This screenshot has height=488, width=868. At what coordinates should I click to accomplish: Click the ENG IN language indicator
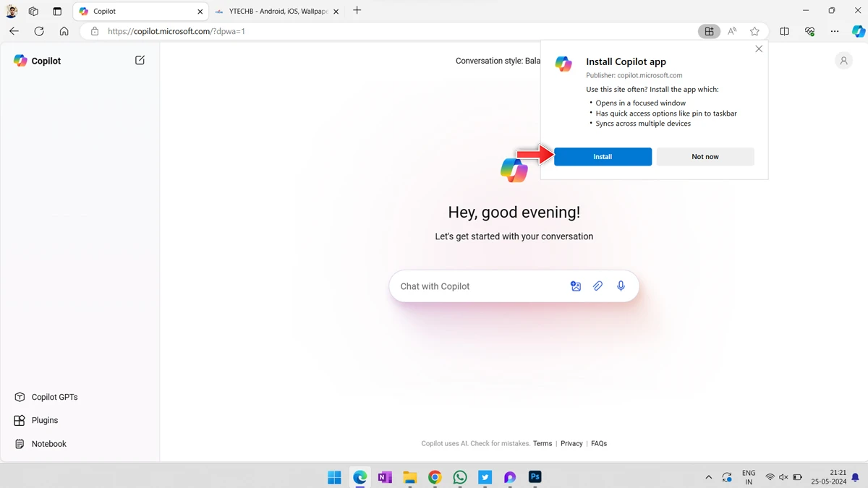[749, 477]
